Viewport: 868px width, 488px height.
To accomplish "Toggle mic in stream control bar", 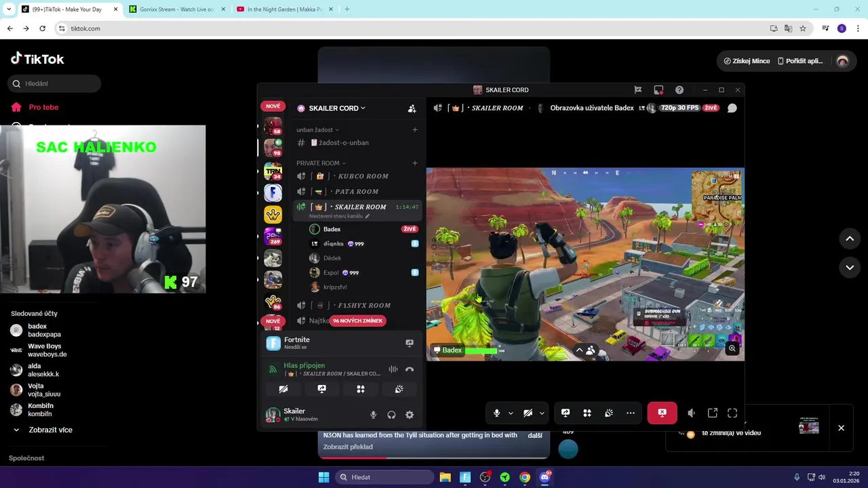I will (497, 413).
